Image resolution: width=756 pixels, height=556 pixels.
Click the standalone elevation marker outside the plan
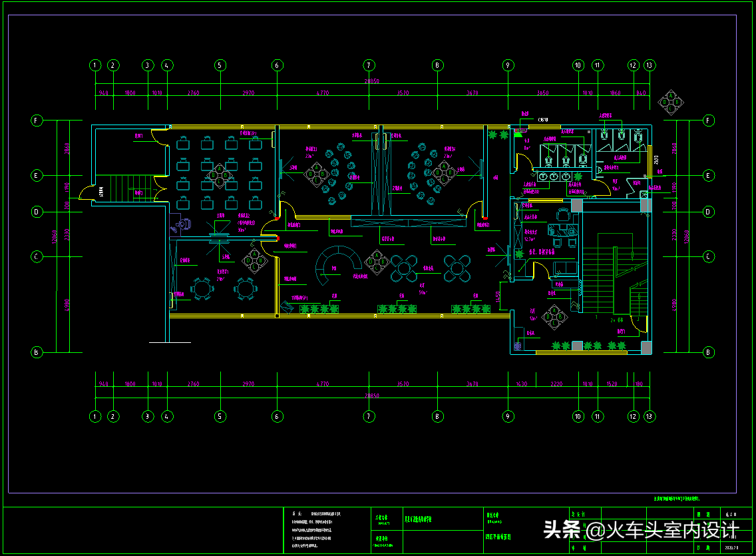[670, 101]
